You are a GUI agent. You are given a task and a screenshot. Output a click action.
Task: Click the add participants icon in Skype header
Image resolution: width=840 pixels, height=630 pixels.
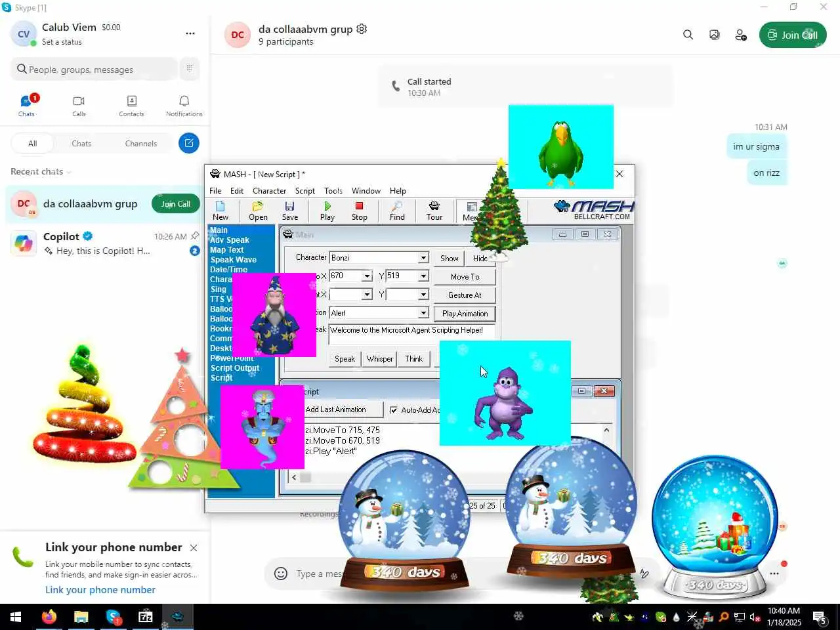741,35
